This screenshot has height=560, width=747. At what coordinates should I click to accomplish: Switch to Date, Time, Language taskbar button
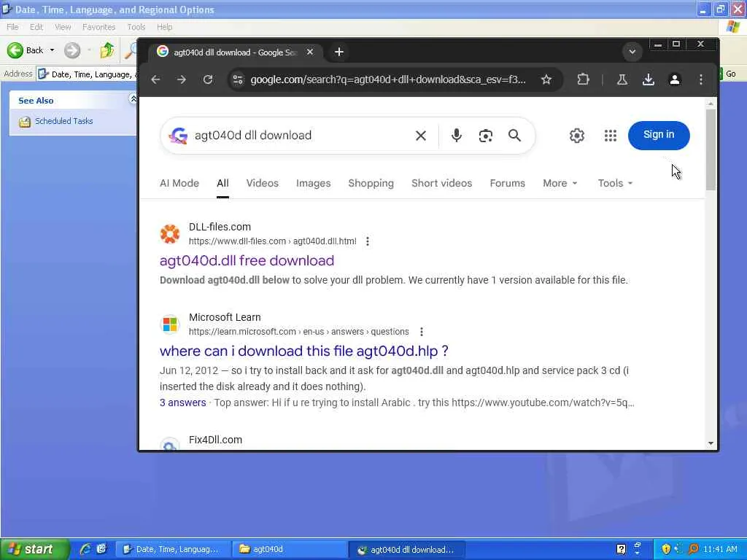tap(174, 549)
